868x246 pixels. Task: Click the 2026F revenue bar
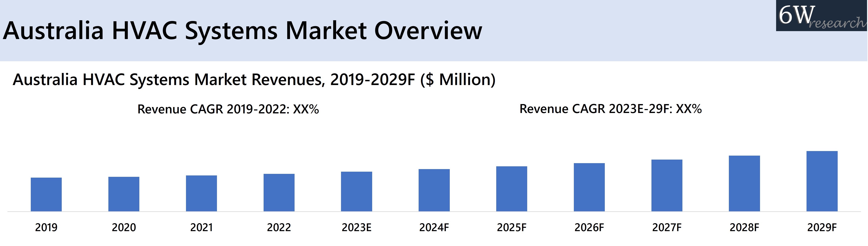click(589, 187)
